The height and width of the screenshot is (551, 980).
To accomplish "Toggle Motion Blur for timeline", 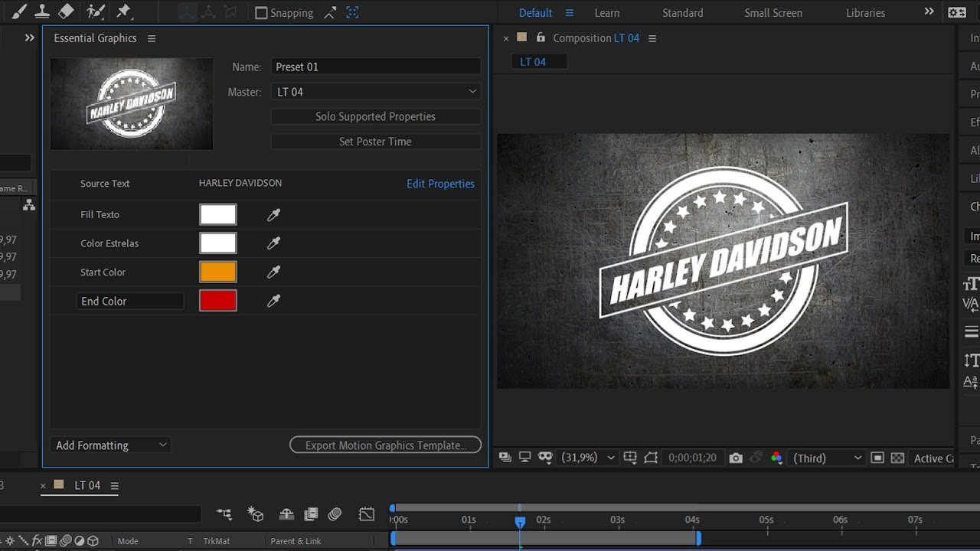I will pyautogui.click(x=335, y=514).
